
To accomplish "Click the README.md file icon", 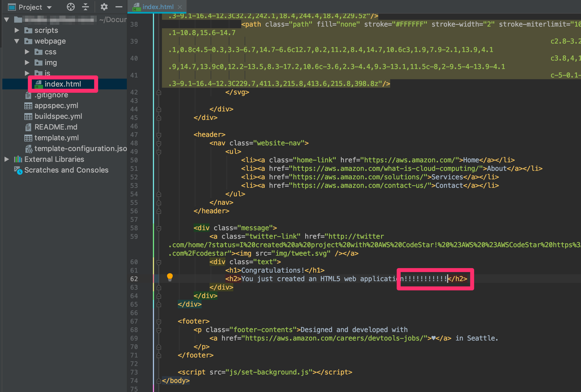I will point(28,127).
